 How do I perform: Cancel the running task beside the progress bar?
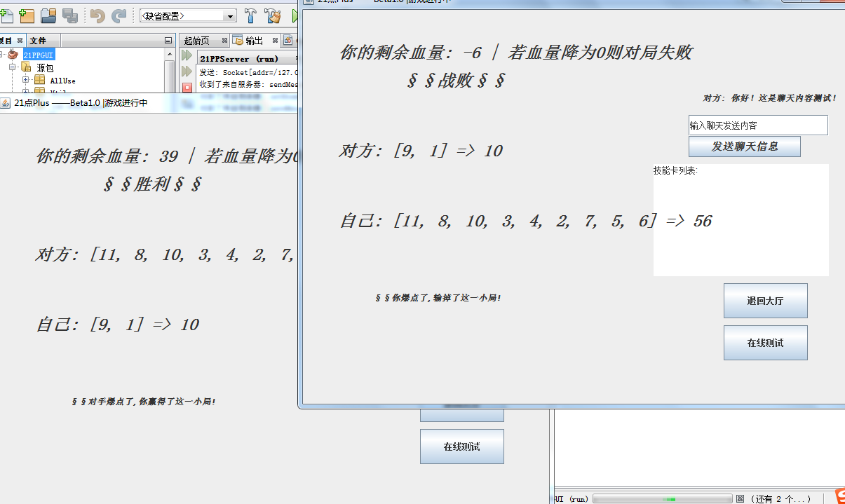[740, 498]
